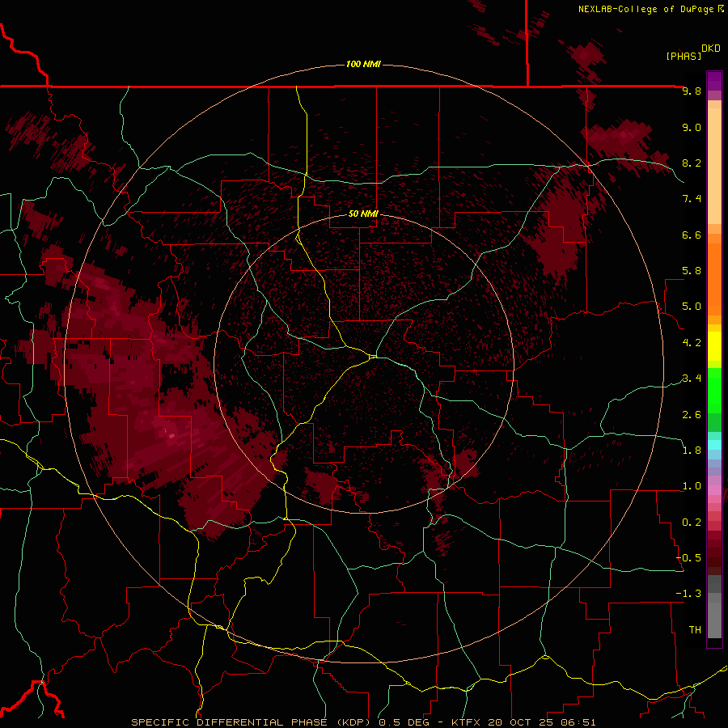
Task: Click the peach segment of color bar
Action: [714, 163]
